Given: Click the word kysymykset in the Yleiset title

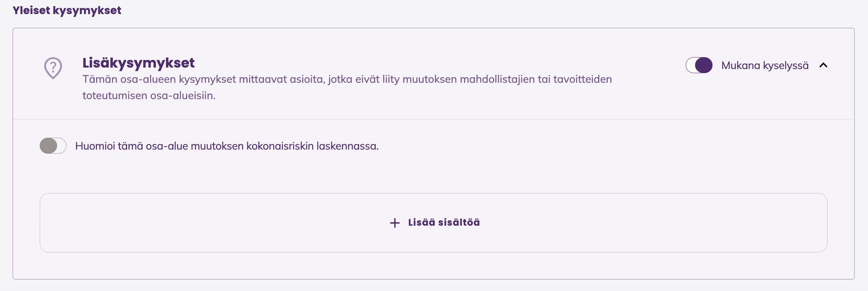Looking at the screenshot, I should 87,10.
